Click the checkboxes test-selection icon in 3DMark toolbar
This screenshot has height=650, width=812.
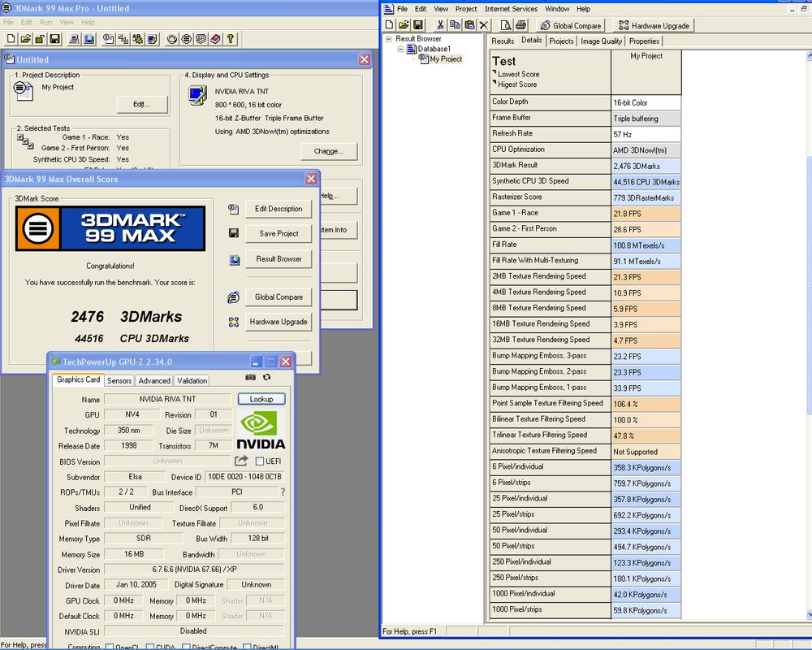[x=123, y=39]
